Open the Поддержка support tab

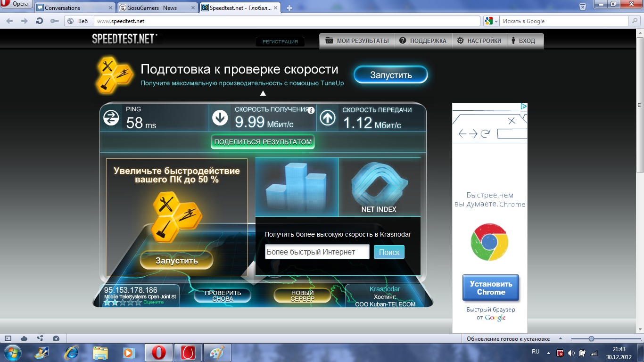point(423,41)
